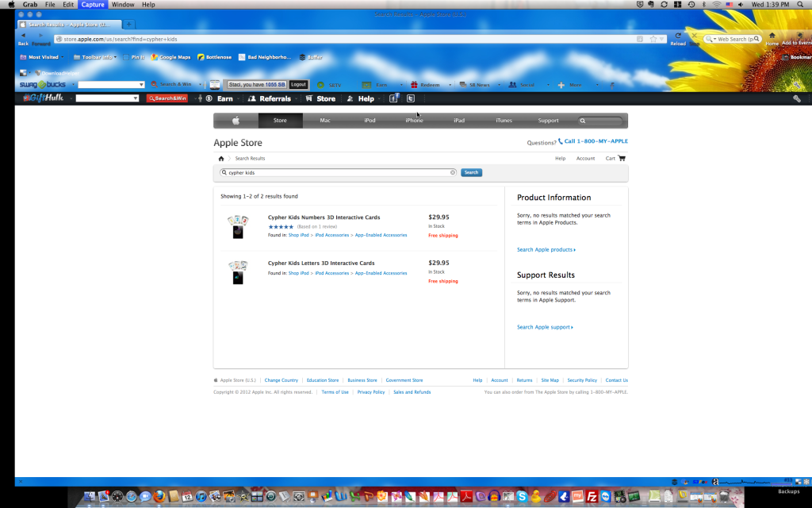Expand the Swagbucks Social menu
This screenshot has width=812, height=508.
(x=548, y=85)
